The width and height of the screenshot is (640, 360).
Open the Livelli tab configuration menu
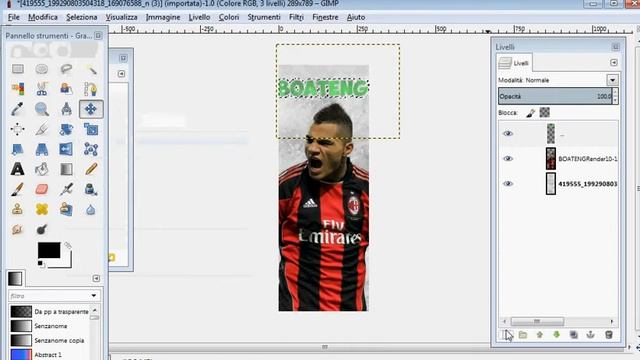click(614, 62)
